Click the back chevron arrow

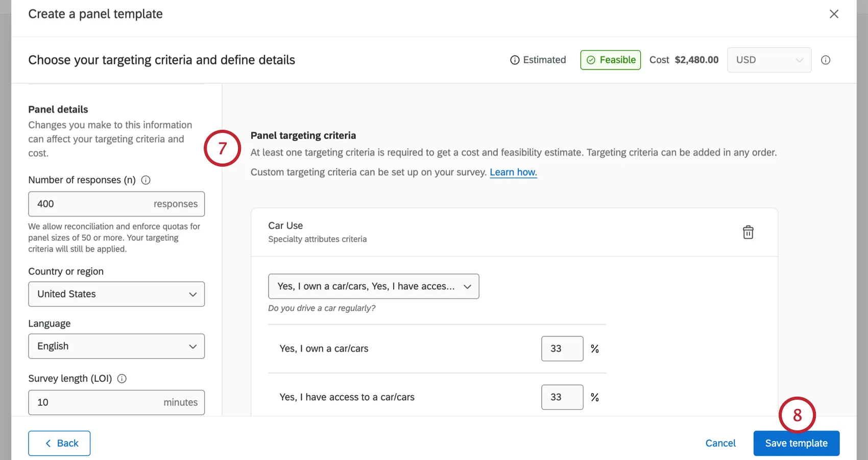coord(48,443)
